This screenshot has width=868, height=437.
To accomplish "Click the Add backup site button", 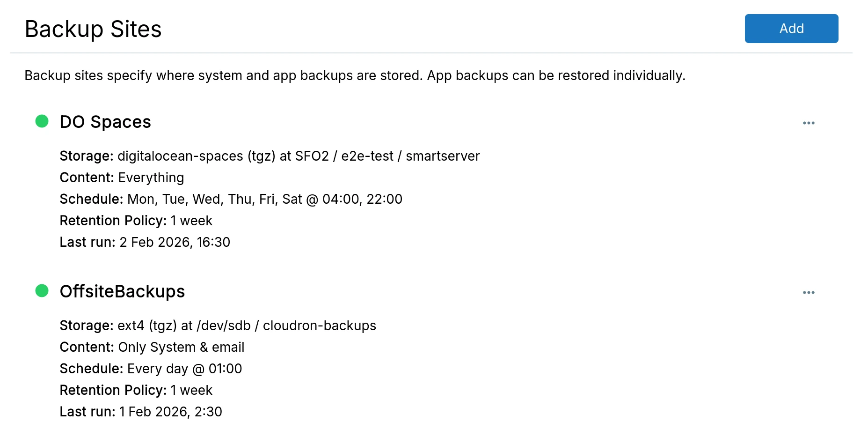I will click(x=791, y=29).
